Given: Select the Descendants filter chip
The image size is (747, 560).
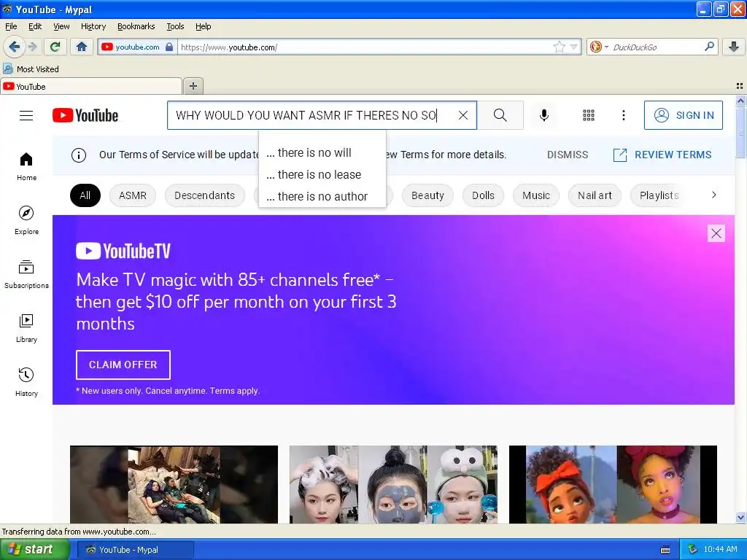Looking at the screenshot, I should pyautogui.click(x=204, y=195).
